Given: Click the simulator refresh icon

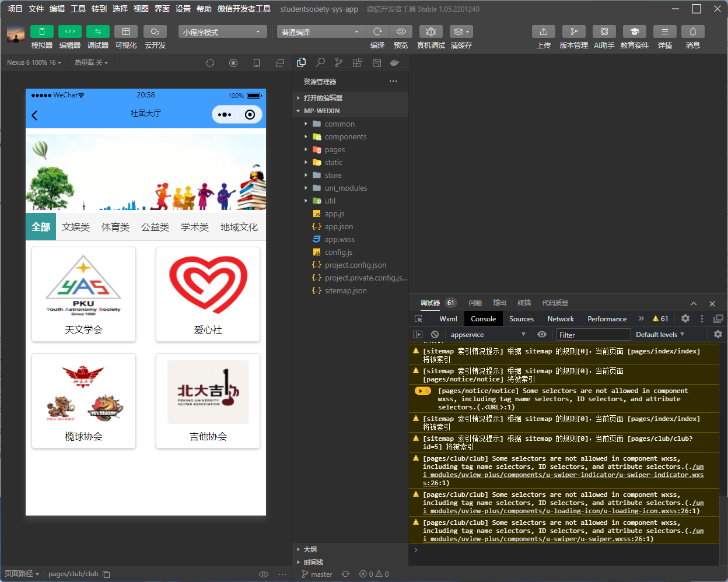Looking at the screenshot, I should 210,63.
